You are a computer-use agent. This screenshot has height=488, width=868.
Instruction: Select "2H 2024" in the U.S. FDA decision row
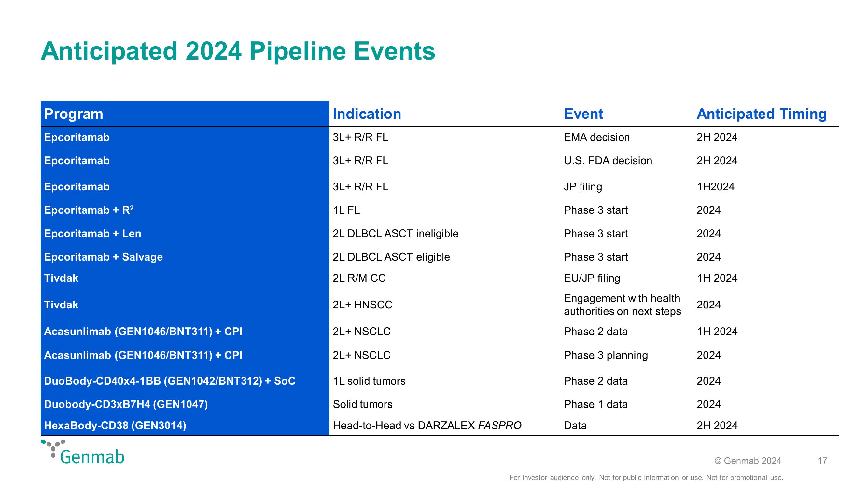(717, 161)
